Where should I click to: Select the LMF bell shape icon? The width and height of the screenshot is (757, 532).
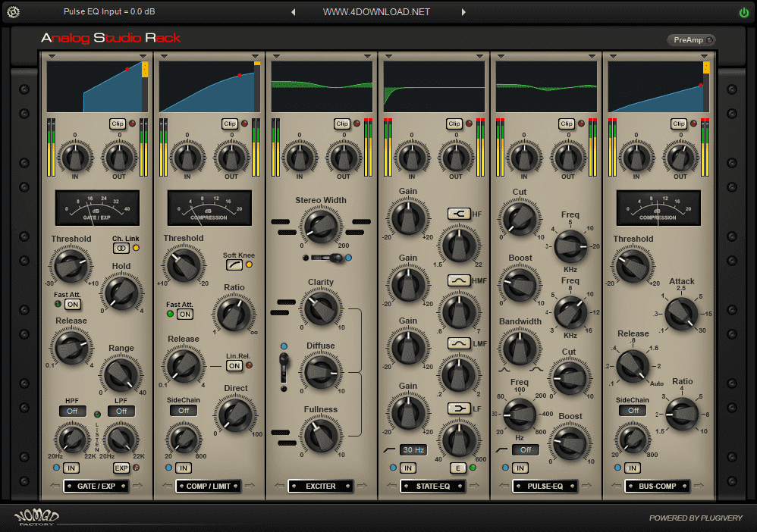point(459,343)
